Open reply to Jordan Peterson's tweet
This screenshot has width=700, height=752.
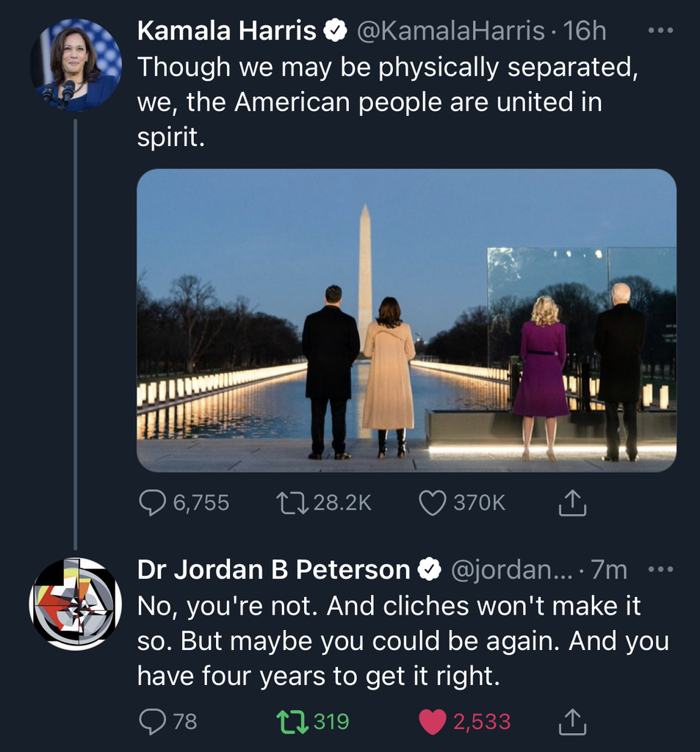(153, 722)
